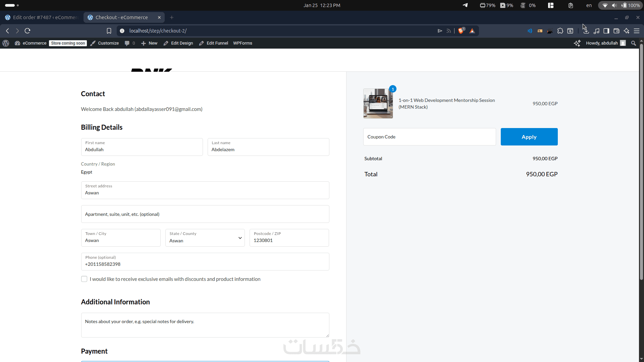Image resolution: width=644 pixels, height=362 pixels.
Task: Open Brave Shields lion icon
Action: pos(461,31)
